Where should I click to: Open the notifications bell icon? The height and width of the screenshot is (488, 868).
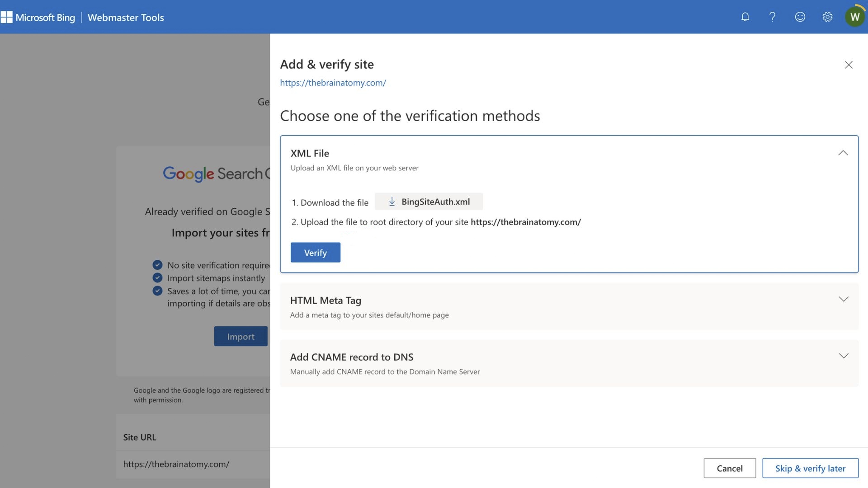[745, 17]
